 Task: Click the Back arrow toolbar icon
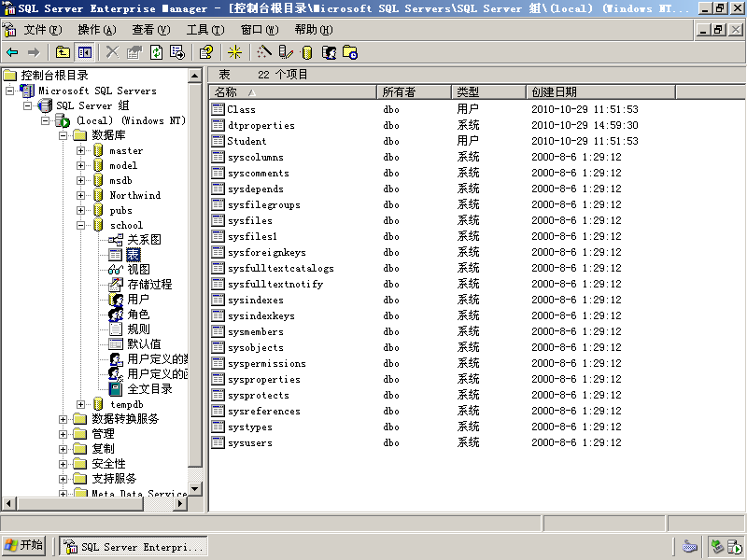(12, 52)
